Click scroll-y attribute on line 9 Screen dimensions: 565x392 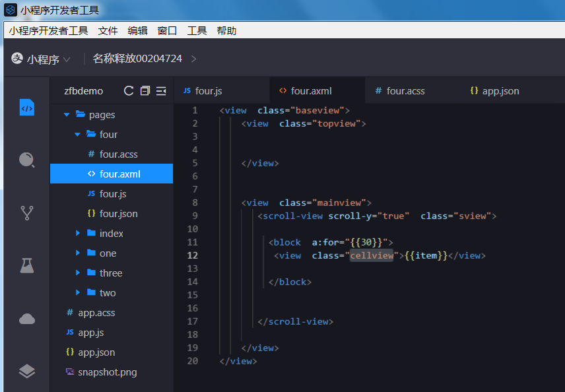[350, 216]
